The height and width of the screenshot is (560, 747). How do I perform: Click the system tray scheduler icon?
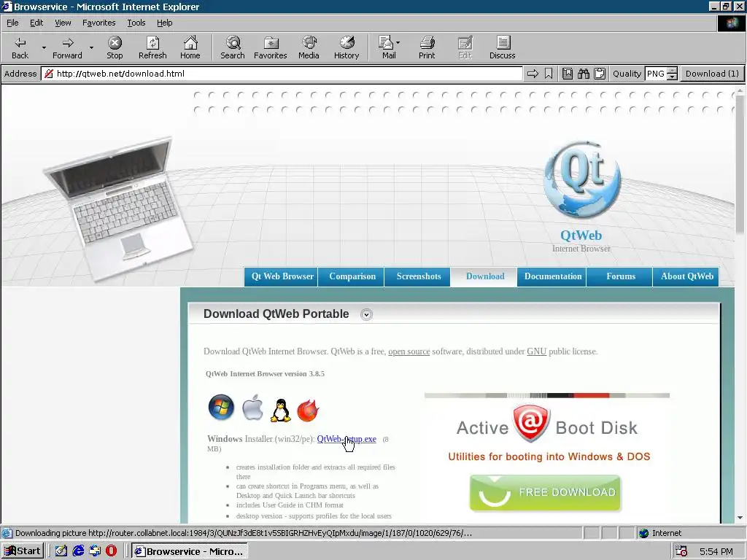(682, 551)
